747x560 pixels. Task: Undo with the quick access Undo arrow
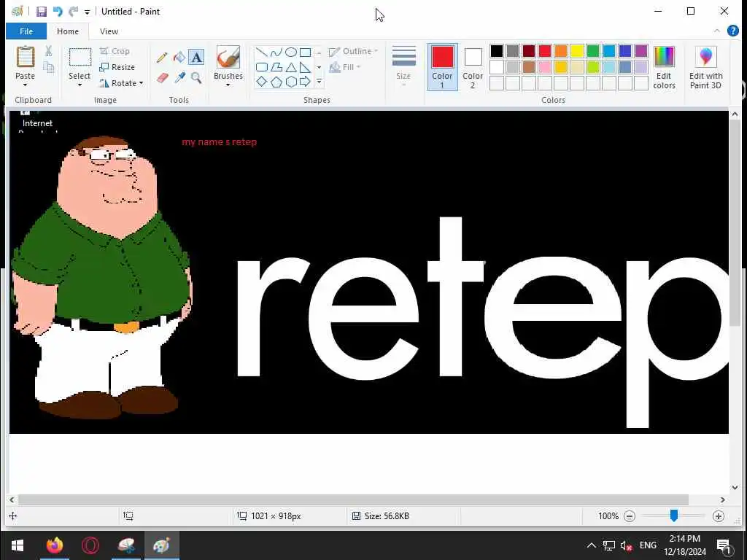pyautogui.click(x=58, y=12)
